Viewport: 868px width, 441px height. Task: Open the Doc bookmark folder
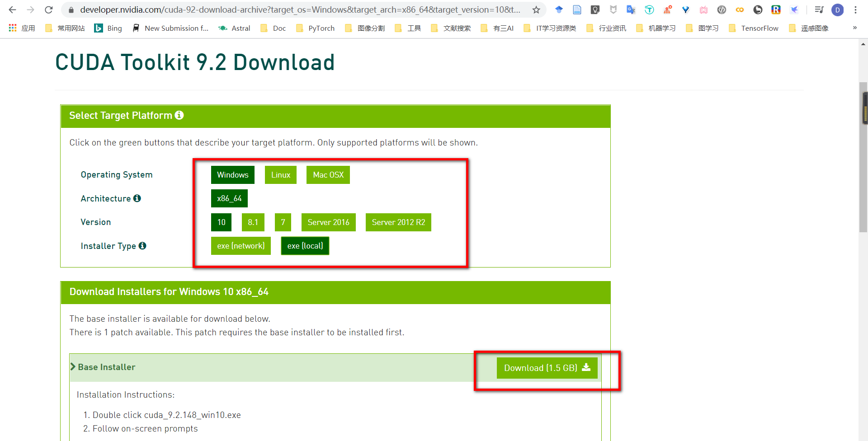click(274, 28)
